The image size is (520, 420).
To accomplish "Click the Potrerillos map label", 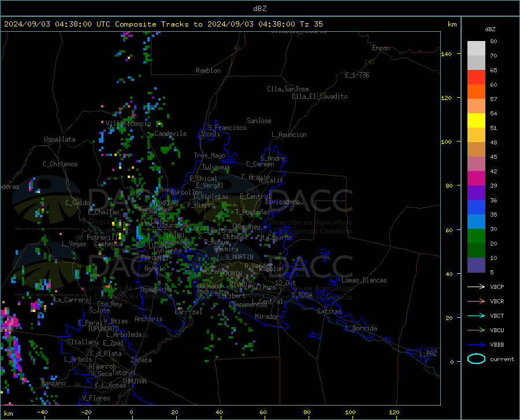I will pyautogui.click(x=106, y=237).
